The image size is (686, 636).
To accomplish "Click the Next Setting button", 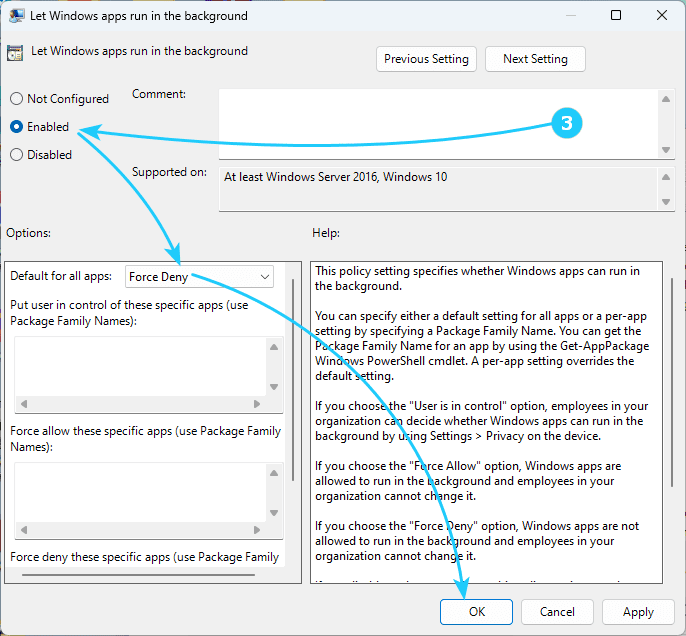I will (x=535, y=59).
